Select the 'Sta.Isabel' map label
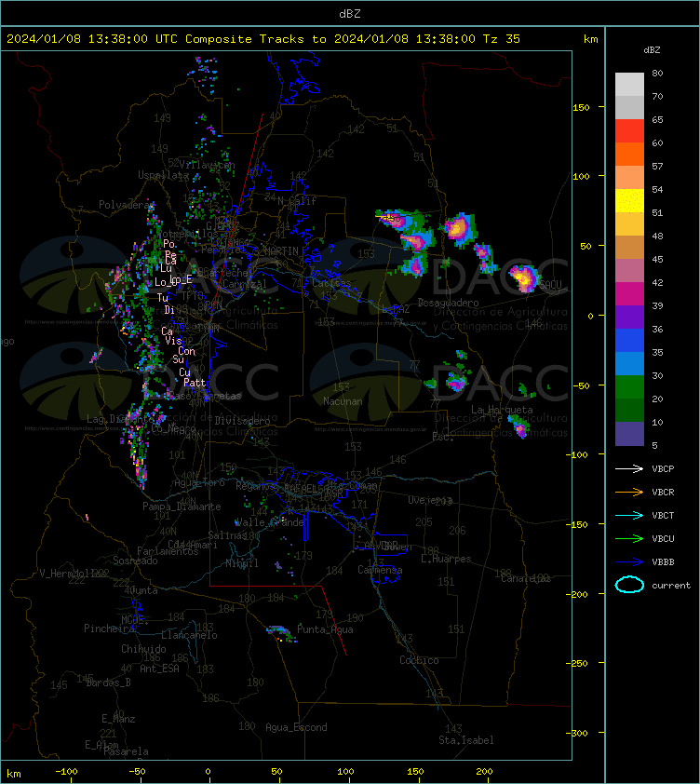Viewport: 700px width, 784px height. (466, 740)
